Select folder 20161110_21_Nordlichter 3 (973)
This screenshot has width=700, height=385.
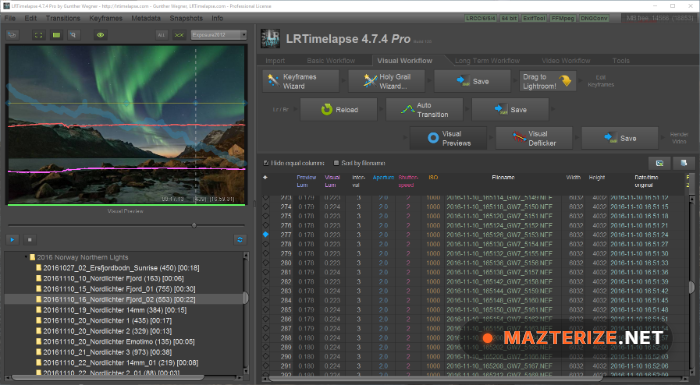(x=104, y=352)
